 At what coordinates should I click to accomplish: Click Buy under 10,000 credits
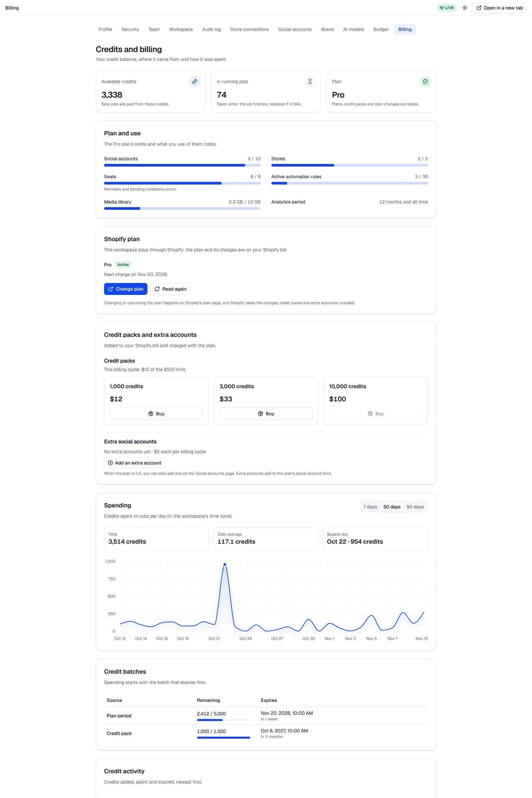(376, 414)
